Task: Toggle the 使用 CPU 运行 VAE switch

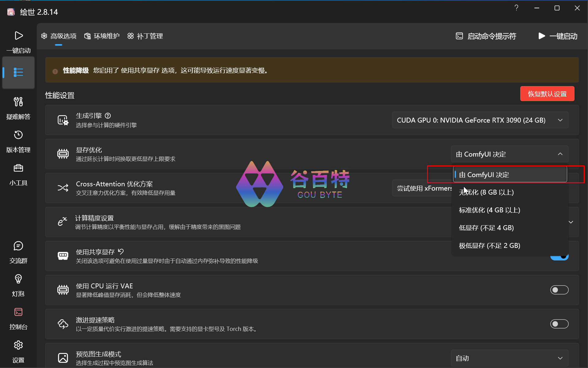Action: click(559, 290)
